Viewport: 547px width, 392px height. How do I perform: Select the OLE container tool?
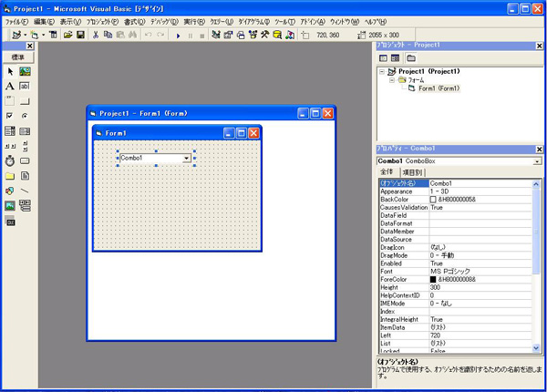click(x=10, y=221)
